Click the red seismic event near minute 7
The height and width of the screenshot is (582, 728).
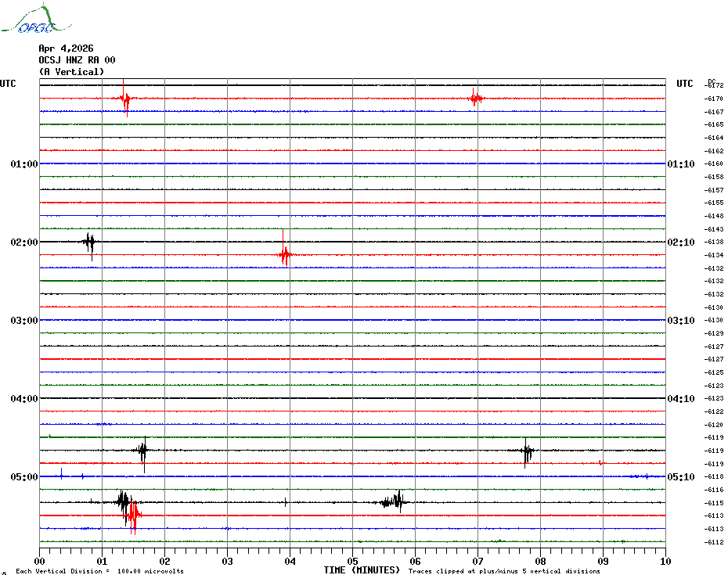(x=475, y=99)
